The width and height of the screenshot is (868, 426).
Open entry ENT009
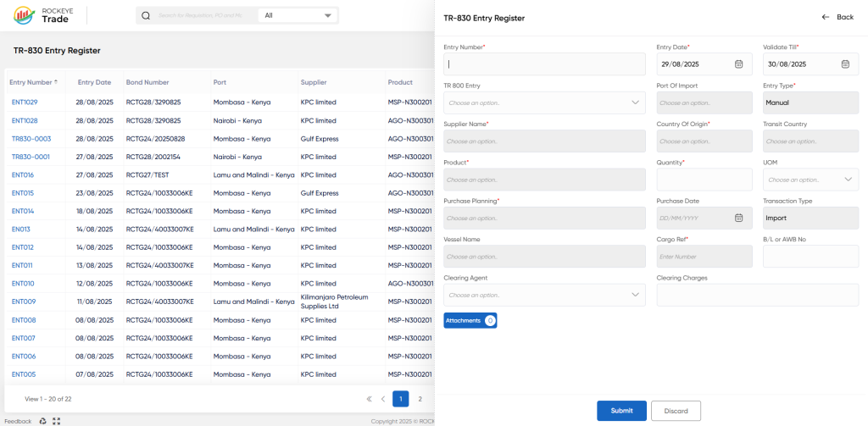coord(24,302)
